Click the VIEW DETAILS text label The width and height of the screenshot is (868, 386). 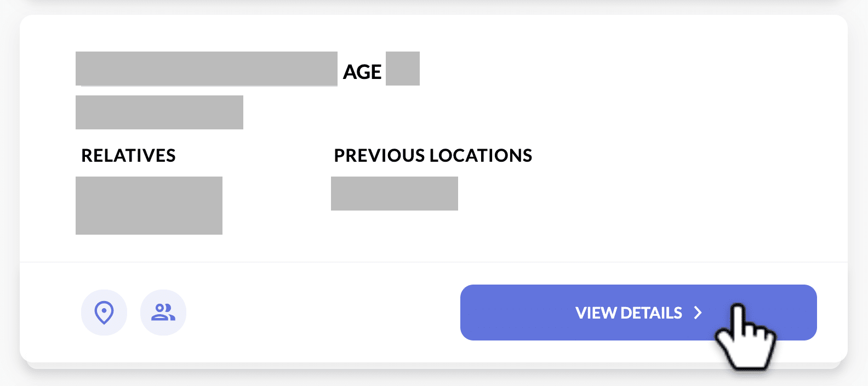pyautogui.click(x=629, y=313)
